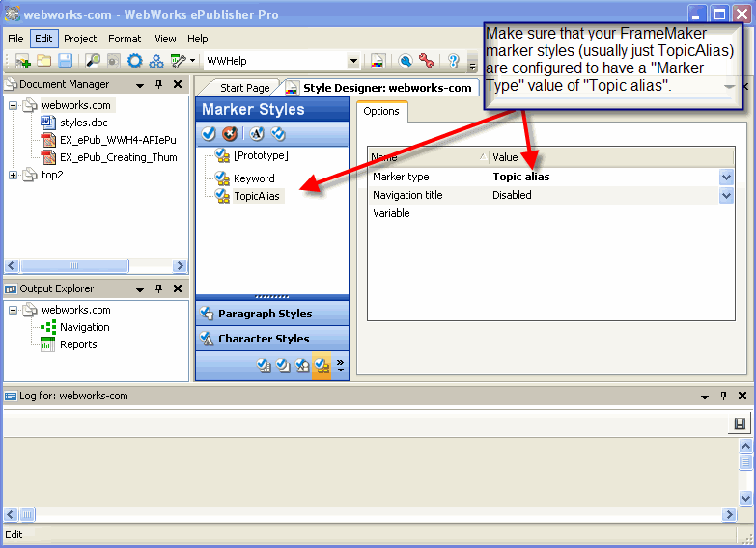This screenshot has height=548, width=756.
Task: Open Reports in Output Explorer
Action: coord(78,344)
